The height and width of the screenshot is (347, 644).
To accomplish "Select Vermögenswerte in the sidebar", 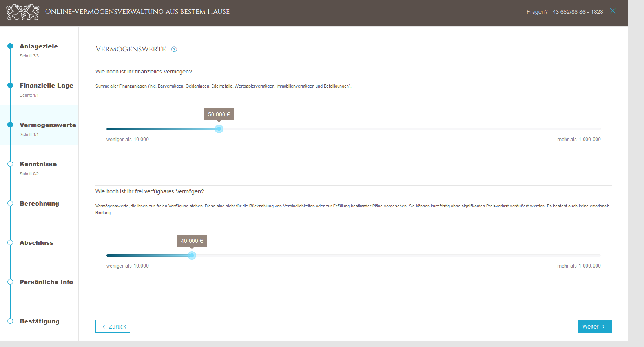I will [x=47, y=125].
